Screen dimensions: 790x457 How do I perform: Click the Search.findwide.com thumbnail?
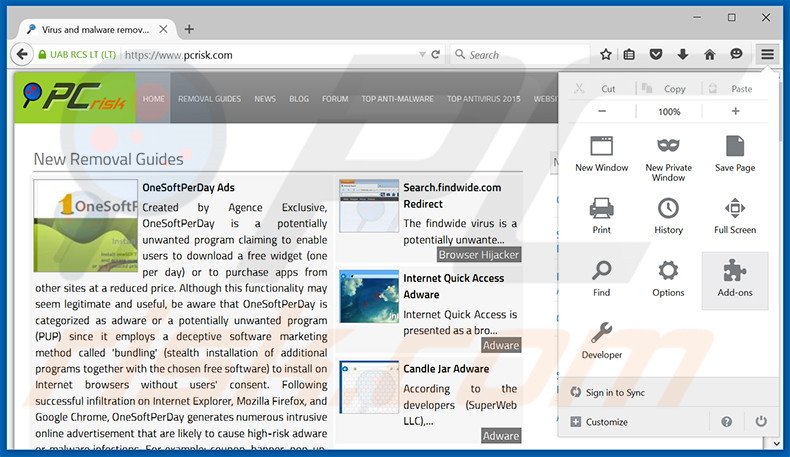pyautogui.click(x=369, y=206)
